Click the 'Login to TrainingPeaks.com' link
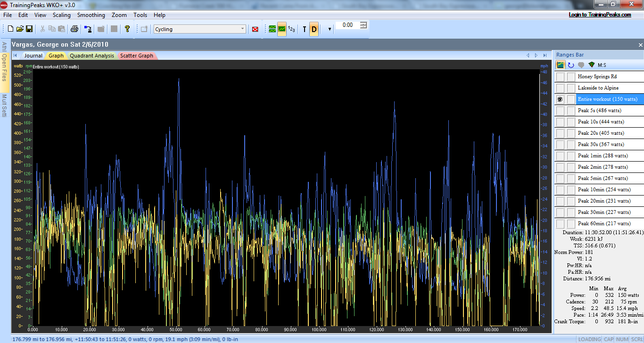 click(600, 15)
